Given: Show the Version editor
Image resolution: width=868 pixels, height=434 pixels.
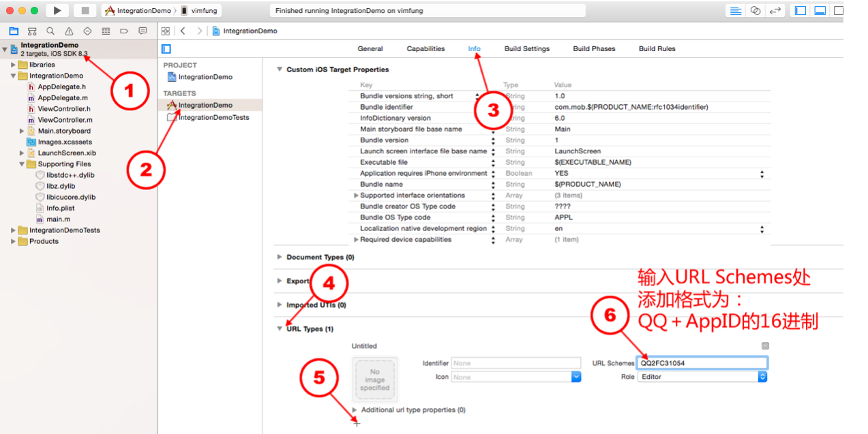Looking at the screenshot, I should coord(775,10).
